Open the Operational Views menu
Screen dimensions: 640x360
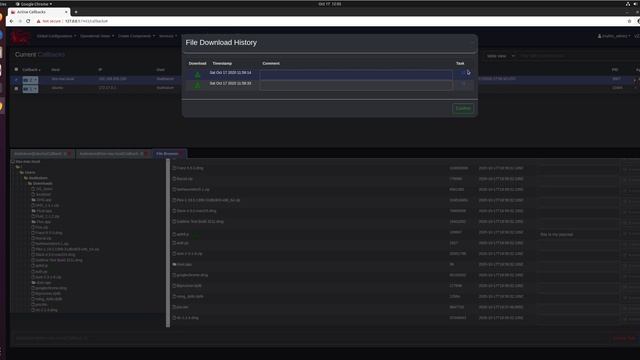[97, 36]
